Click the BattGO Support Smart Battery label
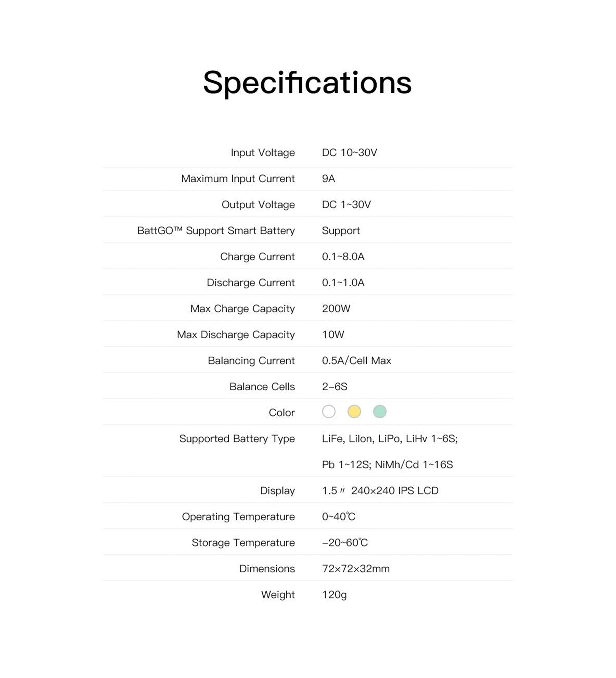 point(216,231)
